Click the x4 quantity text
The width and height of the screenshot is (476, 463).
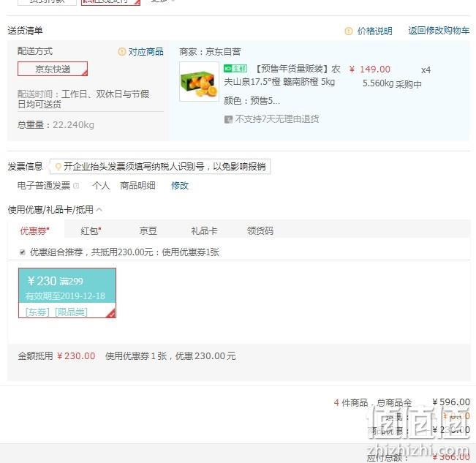(426, 70)
